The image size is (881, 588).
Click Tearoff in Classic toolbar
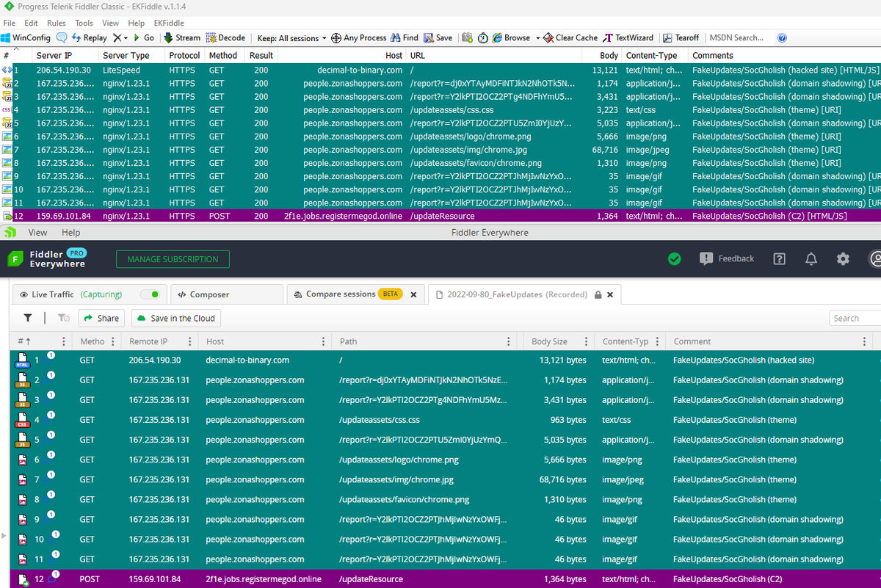[681, 37]
